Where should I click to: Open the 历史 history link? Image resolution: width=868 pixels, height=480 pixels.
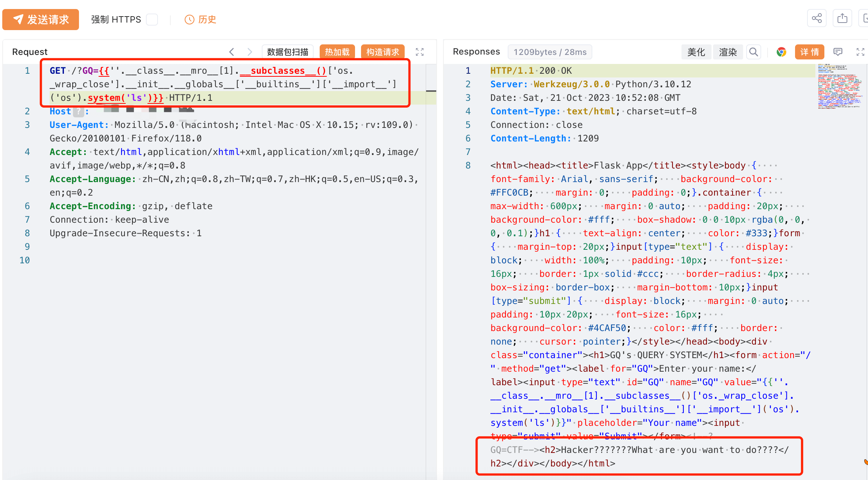[200, 20]
